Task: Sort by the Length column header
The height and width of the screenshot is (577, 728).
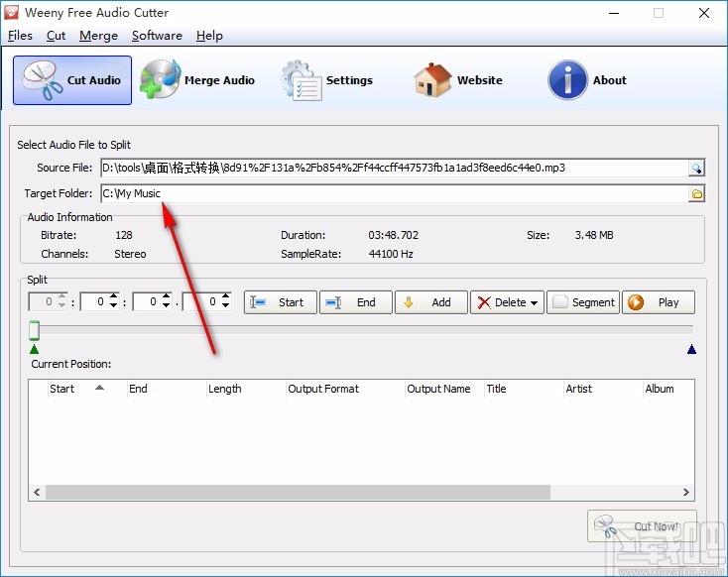Action: 246,389
